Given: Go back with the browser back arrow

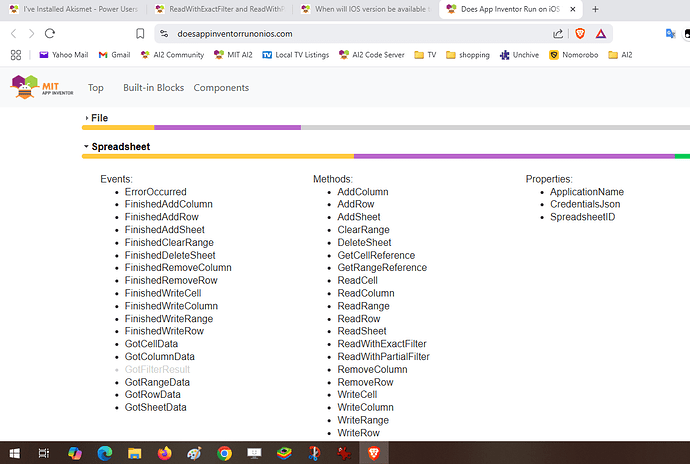Looking at the screenshot, I should 14,33.
